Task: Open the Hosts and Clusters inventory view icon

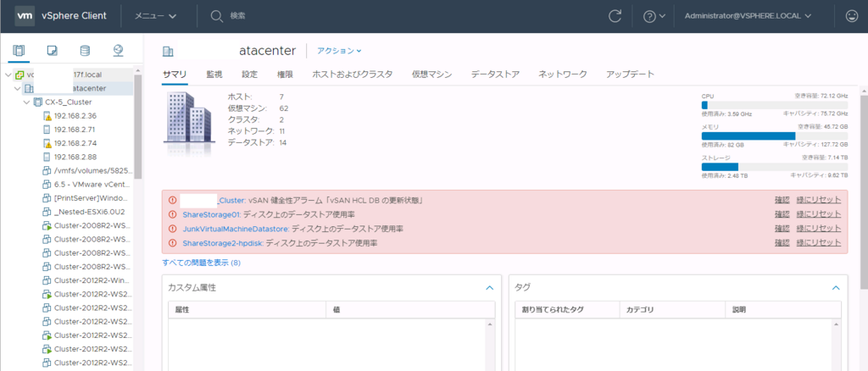Action: 19,51
